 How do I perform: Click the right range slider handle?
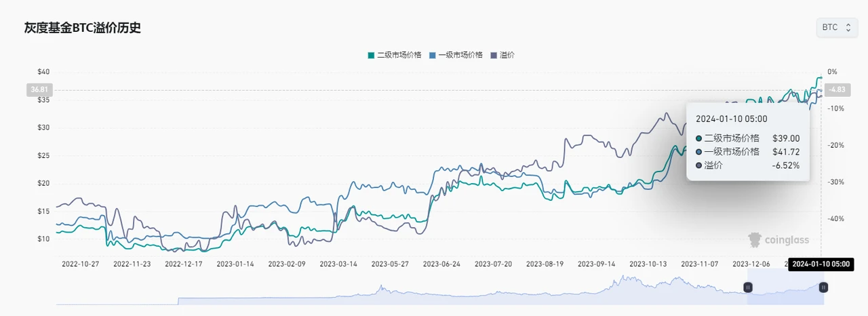click(823, 288)
